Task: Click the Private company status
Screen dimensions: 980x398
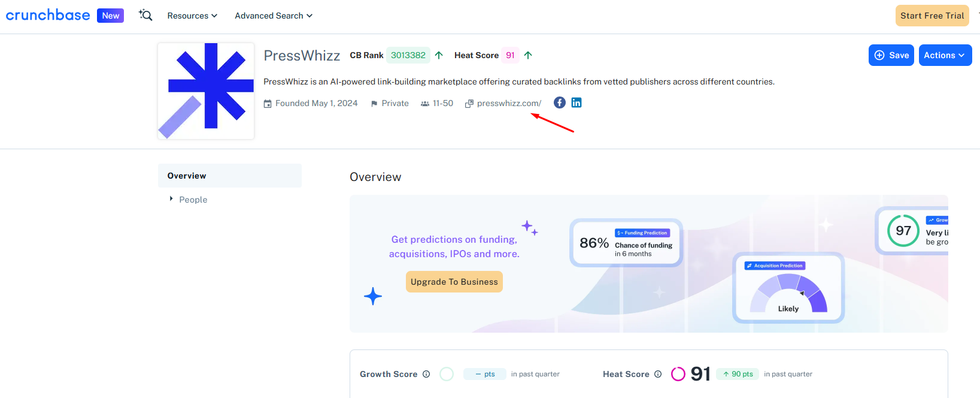Action: pyautogui.click(x=395, y=103)
